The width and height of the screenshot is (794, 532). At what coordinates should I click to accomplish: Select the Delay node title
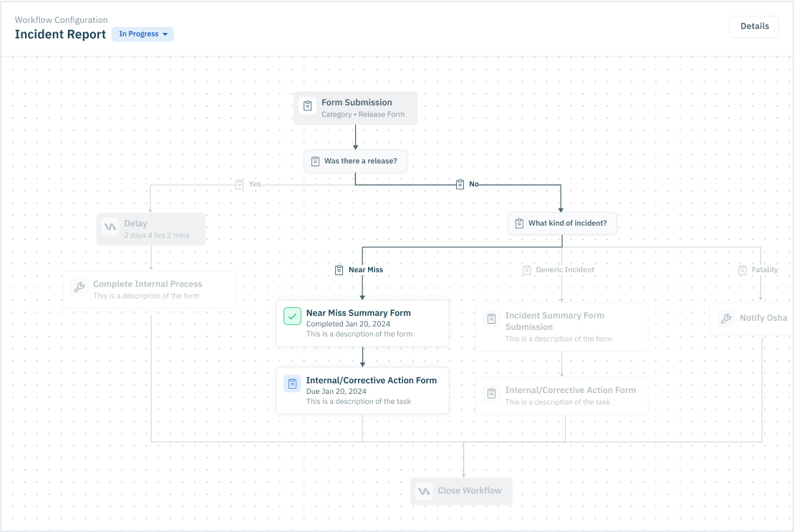(x=136, y=223)
